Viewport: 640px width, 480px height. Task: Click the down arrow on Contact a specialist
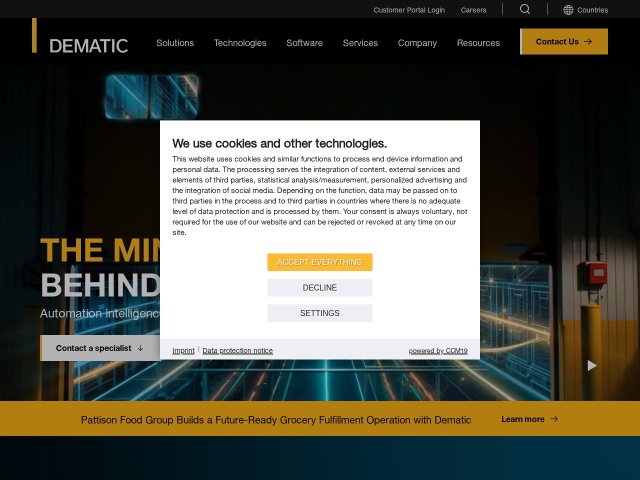(140, 348)
